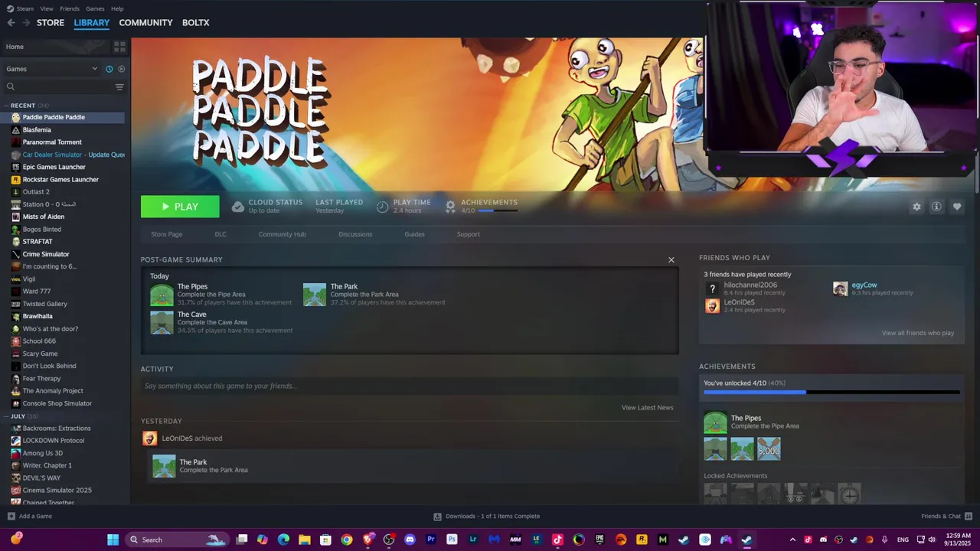Open the Community Hub link

pos(283,234)
